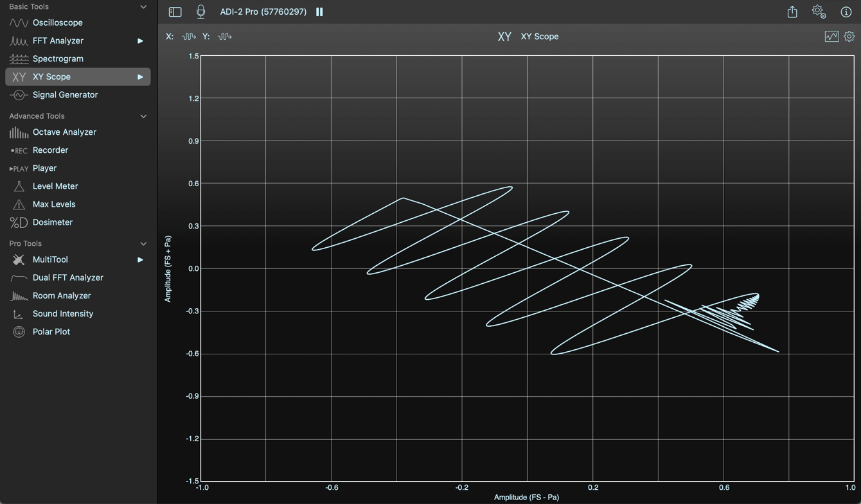The image size is (861, 504).
Task: Toggle the plot display mode icon
Action: click(831, 37)
